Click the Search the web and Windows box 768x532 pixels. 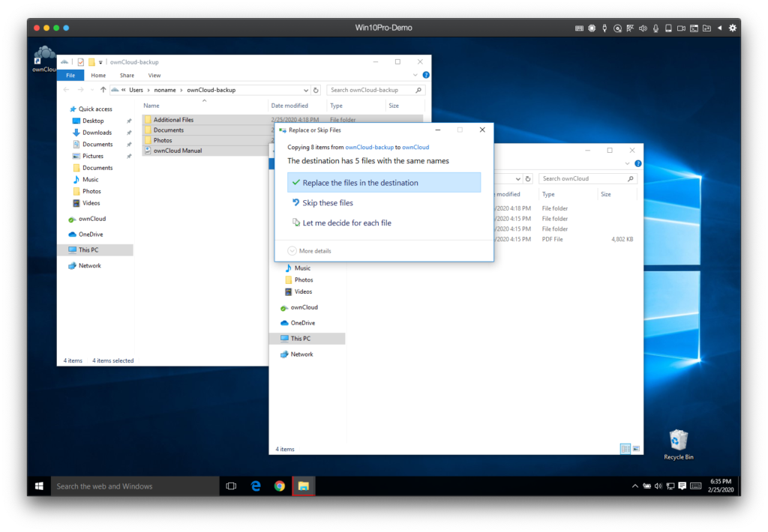point(135,486)
